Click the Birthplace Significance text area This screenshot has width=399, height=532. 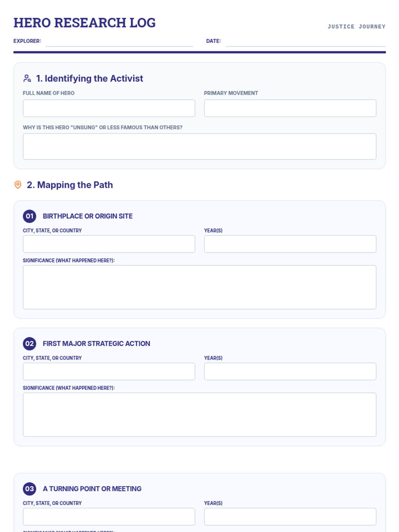tap(199, 287)
